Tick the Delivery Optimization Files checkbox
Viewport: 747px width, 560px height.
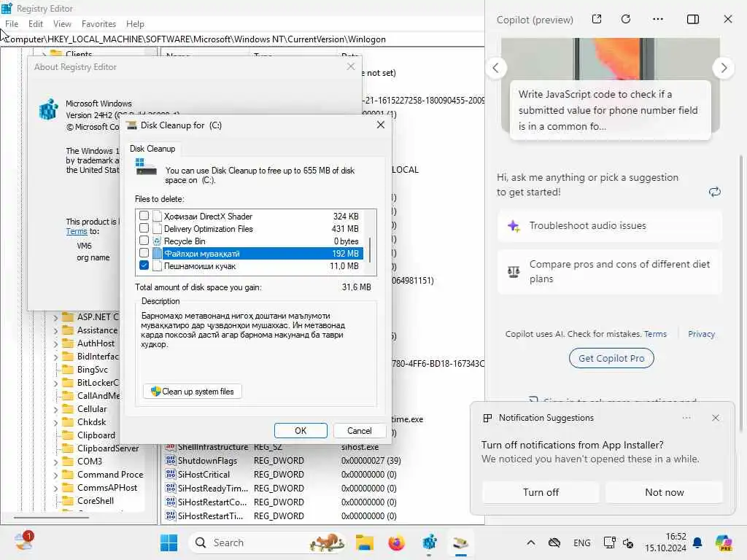144,228
